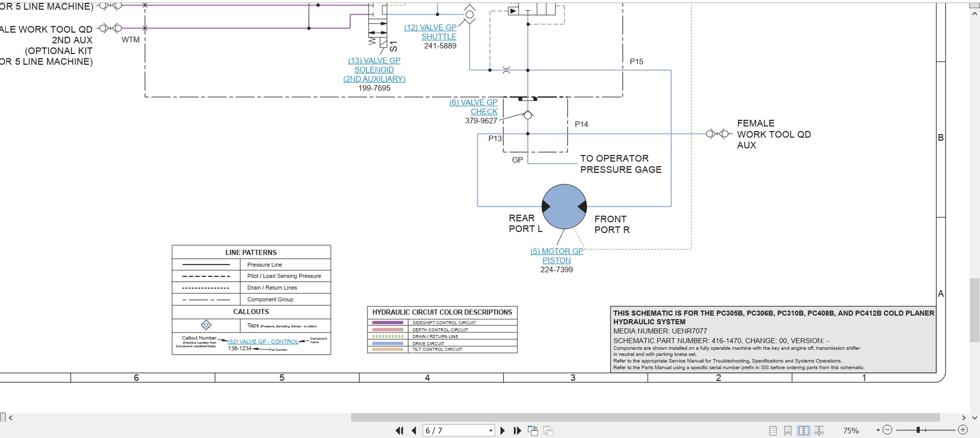
Task: Click the horizontal scrollbar thumb
Action: click(x=645, y=418)
